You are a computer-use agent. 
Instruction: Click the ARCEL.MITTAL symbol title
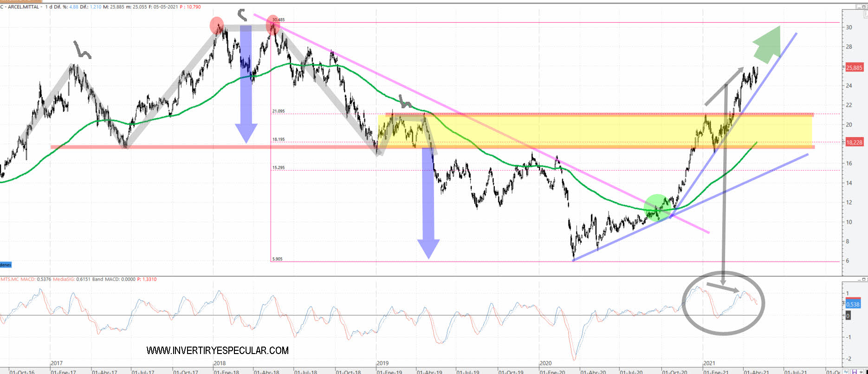24,7
